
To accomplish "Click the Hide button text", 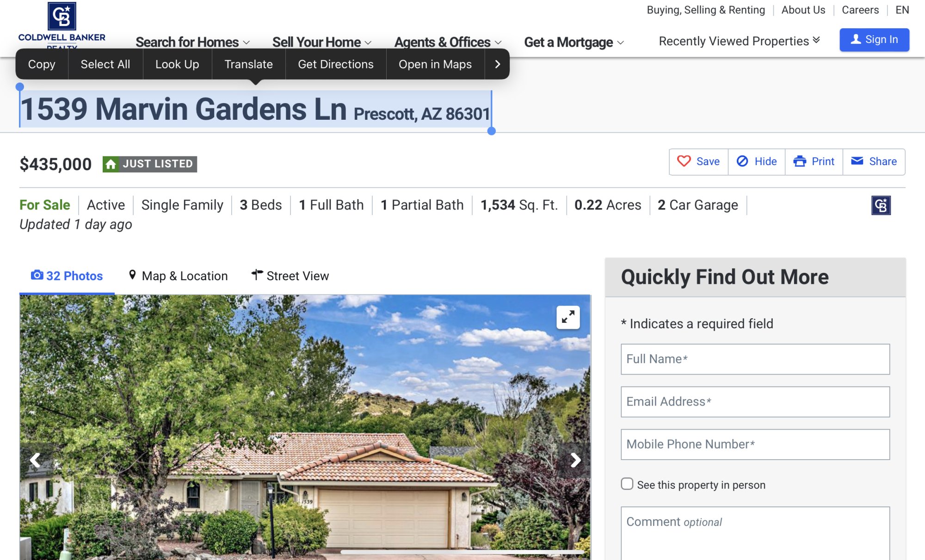I will [765, 161].
